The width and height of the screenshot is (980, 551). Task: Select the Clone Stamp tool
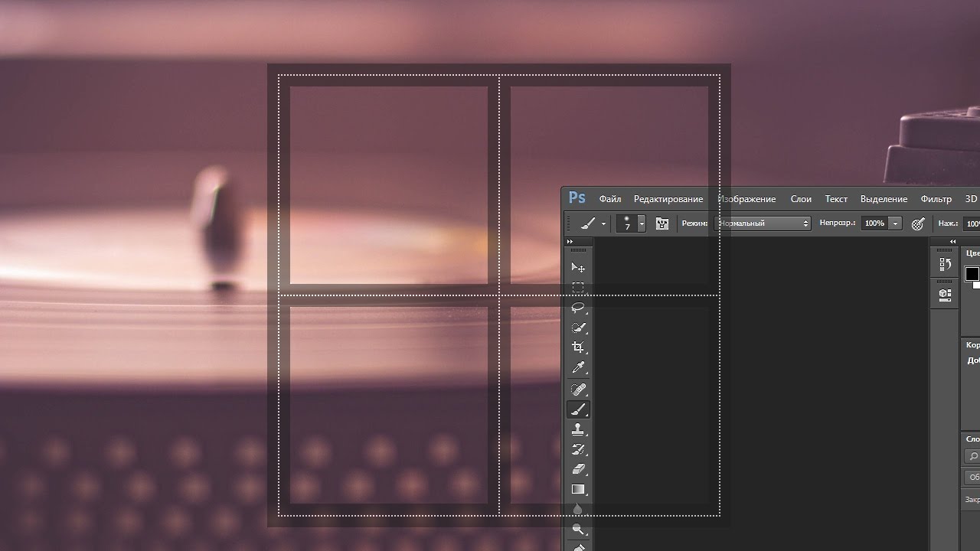pyautogui.click(x=578, y=430)
